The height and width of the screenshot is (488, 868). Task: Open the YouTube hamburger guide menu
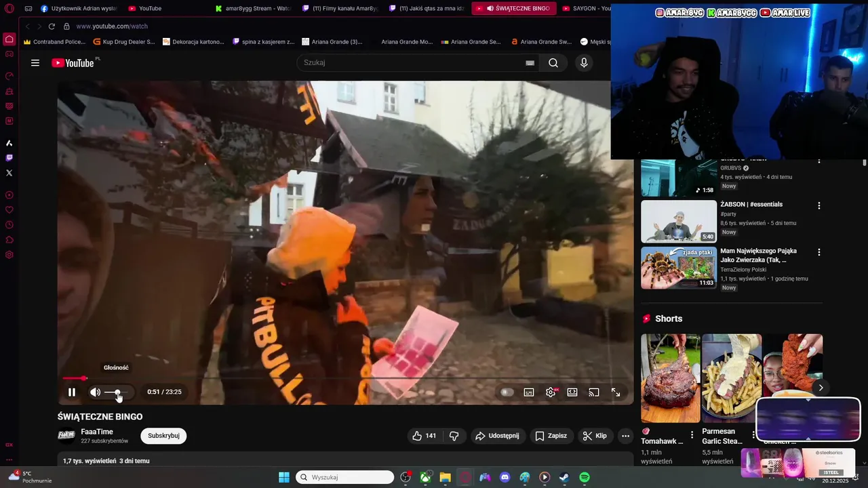35,63
